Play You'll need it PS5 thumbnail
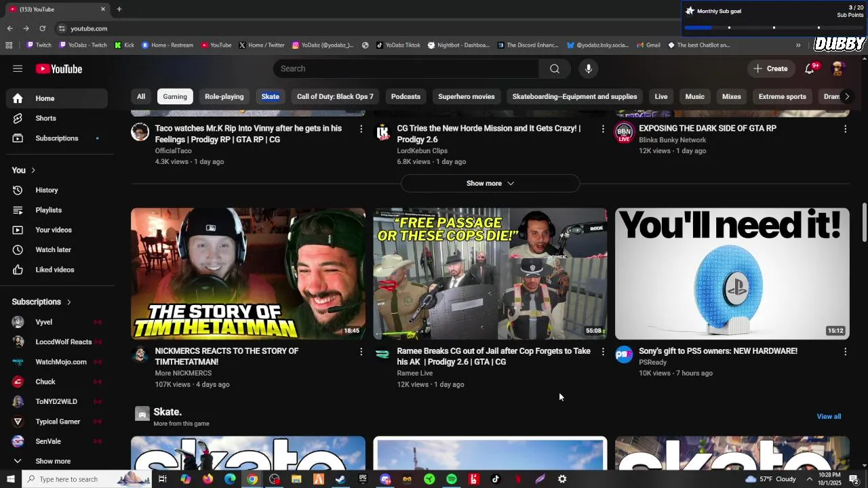This screenshot has width=868, height=488. pyautogui.click(x=732, y=274)
